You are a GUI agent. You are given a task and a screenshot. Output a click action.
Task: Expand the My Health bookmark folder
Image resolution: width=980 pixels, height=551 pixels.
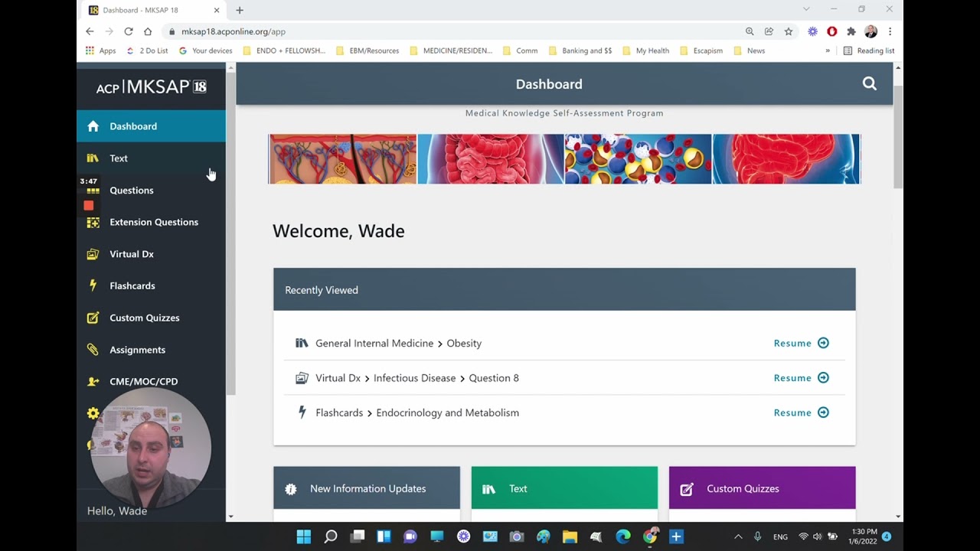pos(646,51)
